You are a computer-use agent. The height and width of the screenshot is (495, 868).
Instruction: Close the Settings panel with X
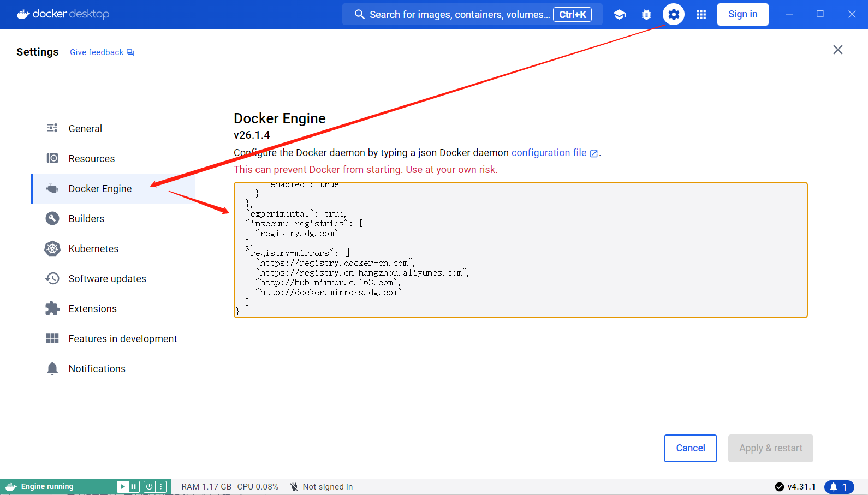pos(838,50)
